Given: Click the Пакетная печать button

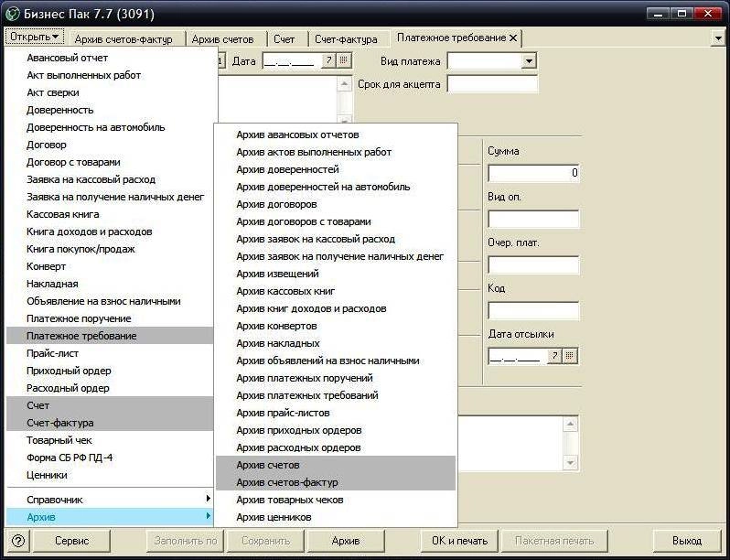Looking at the screenshot, I should pyautogui.click(x=554, y=541).
